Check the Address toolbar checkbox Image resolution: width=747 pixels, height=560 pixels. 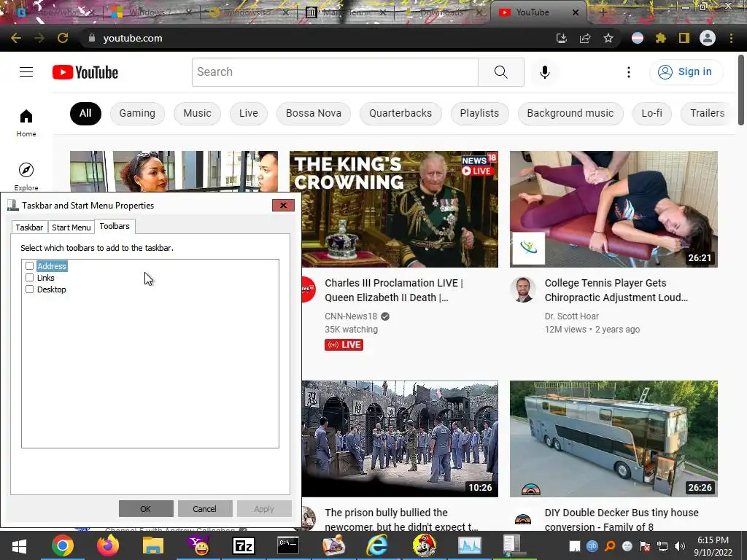[29, 265]
